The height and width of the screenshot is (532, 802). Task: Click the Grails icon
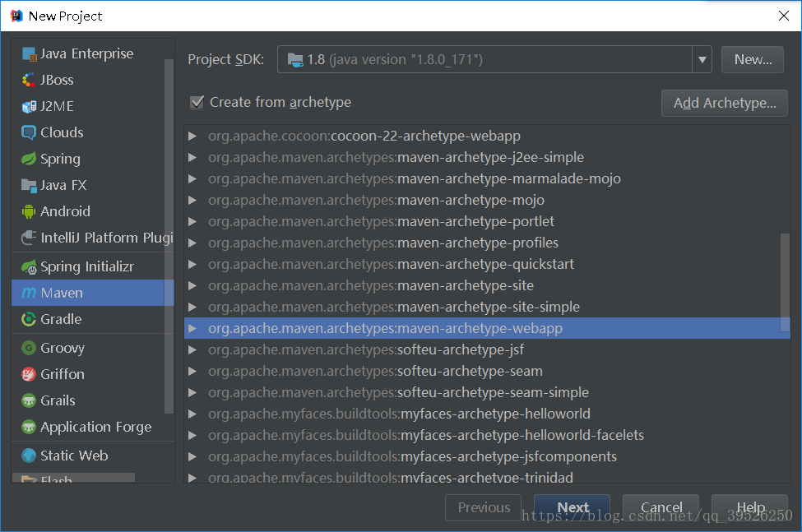(x=29, y=400)
